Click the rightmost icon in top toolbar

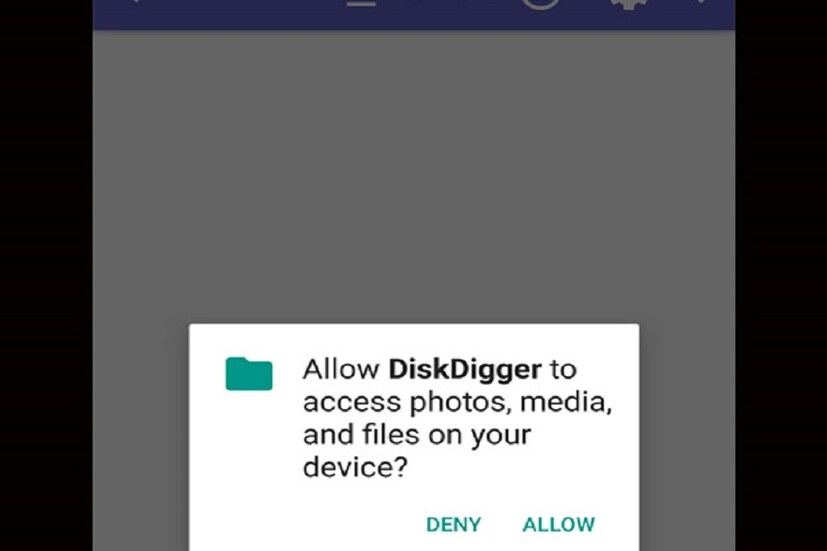pyautogui.click(x=702, y=2)
